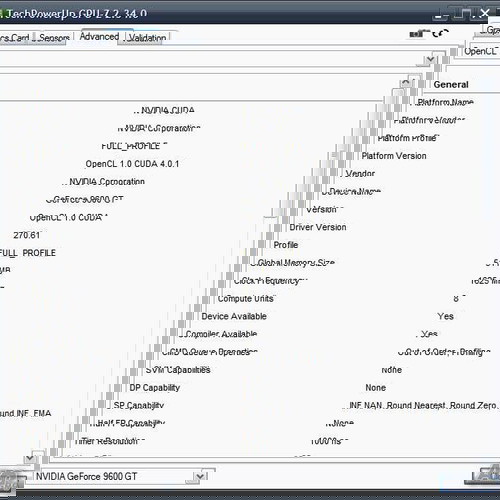Select the Global Memory Size row label
This screenshot has width=500, height=500.
(296, 263)
